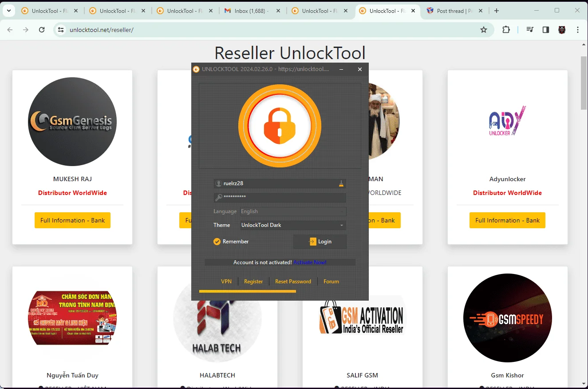Click the HALABTECH reseller name
This screenshot has height=389, width=588.
click(217, 376)
